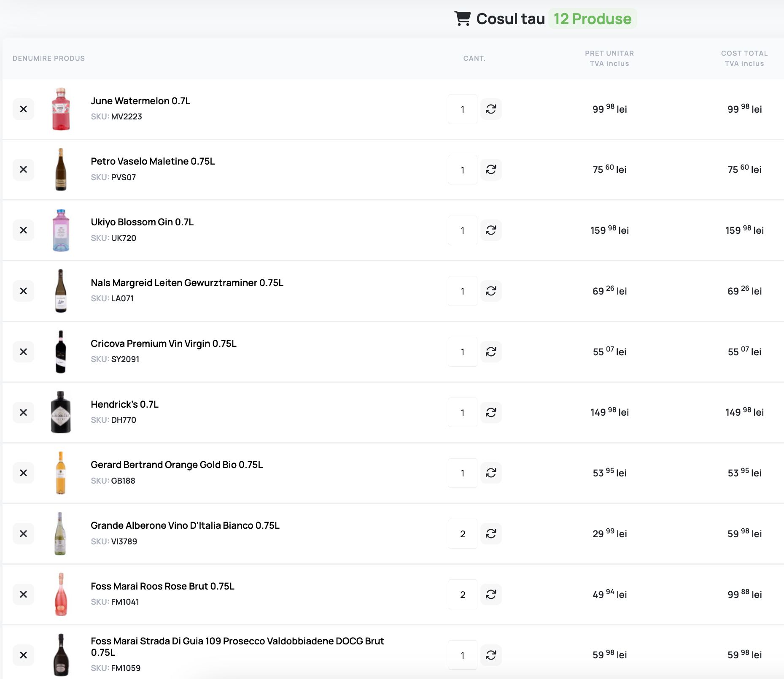The height and width of the screenshot is (679, 784).
Task: Click Ukiyo Blossom Gin bottle image
Action: click(x=61, y=230)
